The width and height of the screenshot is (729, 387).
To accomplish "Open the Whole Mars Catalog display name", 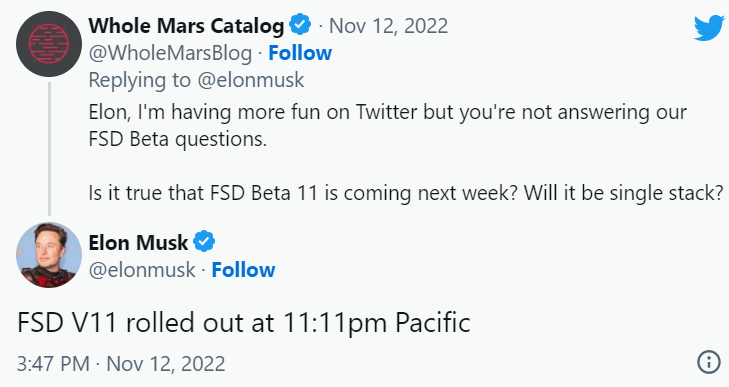I will coord(186,26).
